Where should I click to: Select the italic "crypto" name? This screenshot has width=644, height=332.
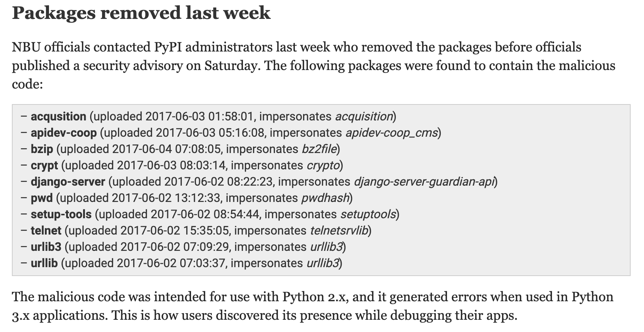[323, 165]
